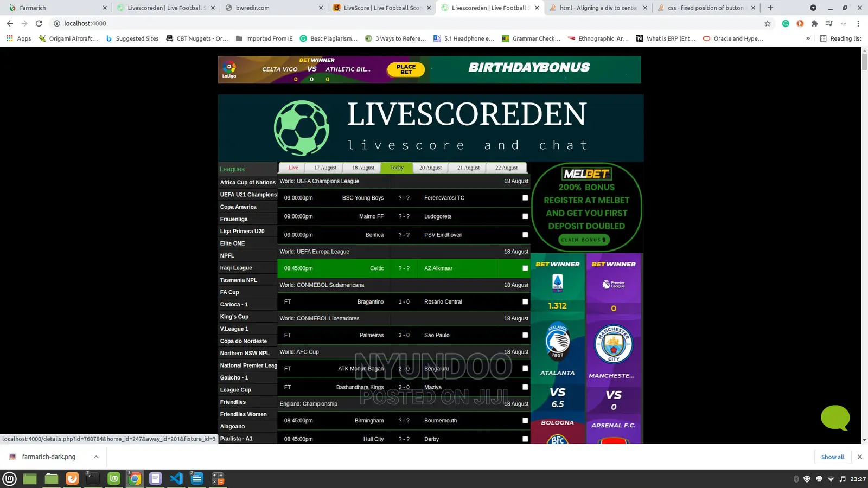
Task: Open the Atalanta vs Bologna BetWinner ad
Action: pyautogui.click(x=557, y=348)
